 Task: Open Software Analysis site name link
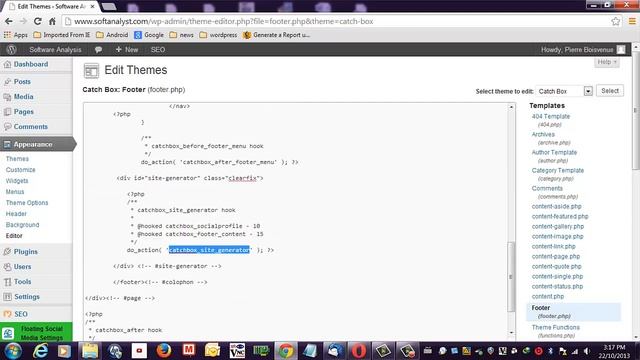click(x=55, y=49)
